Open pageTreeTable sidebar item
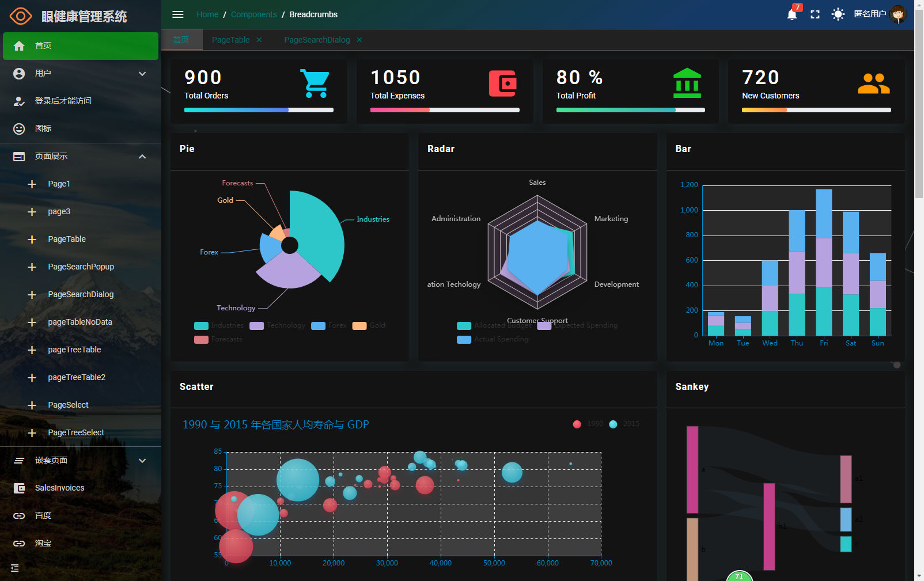This screenshot has width=924, height=581. coord(81,350)
